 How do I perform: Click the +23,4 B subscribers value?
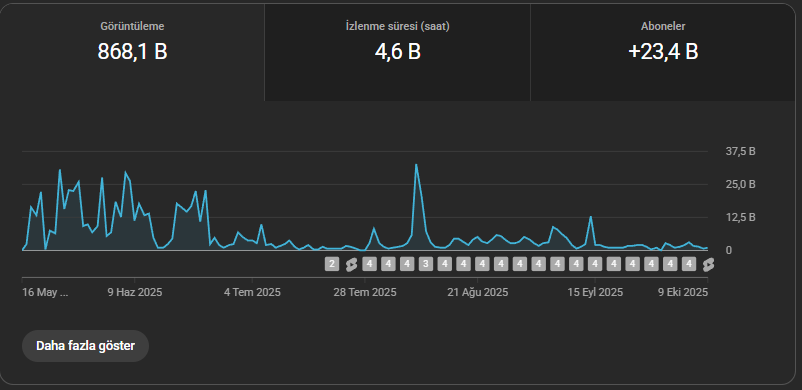(x=663, y=52)
